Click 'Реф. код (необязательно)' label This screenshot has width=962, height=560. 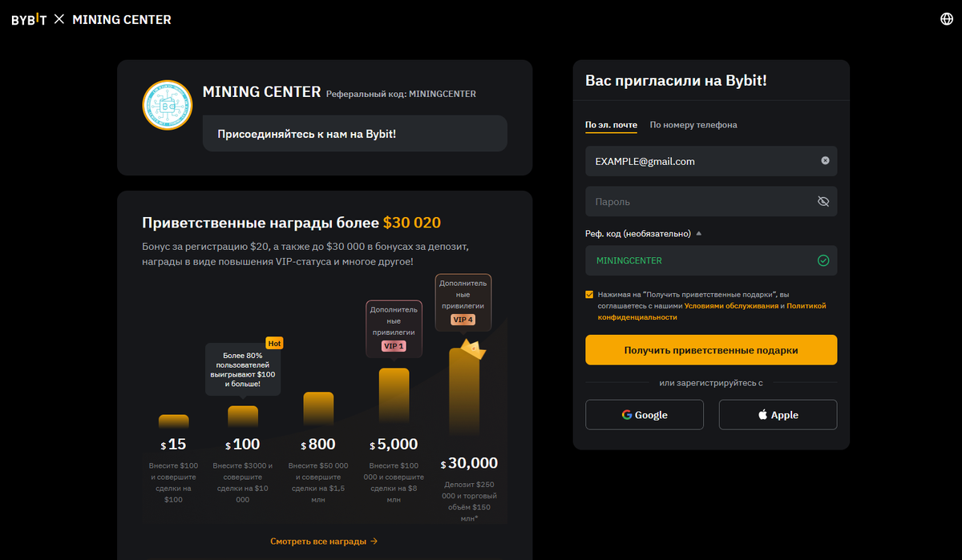pos(637,234)
